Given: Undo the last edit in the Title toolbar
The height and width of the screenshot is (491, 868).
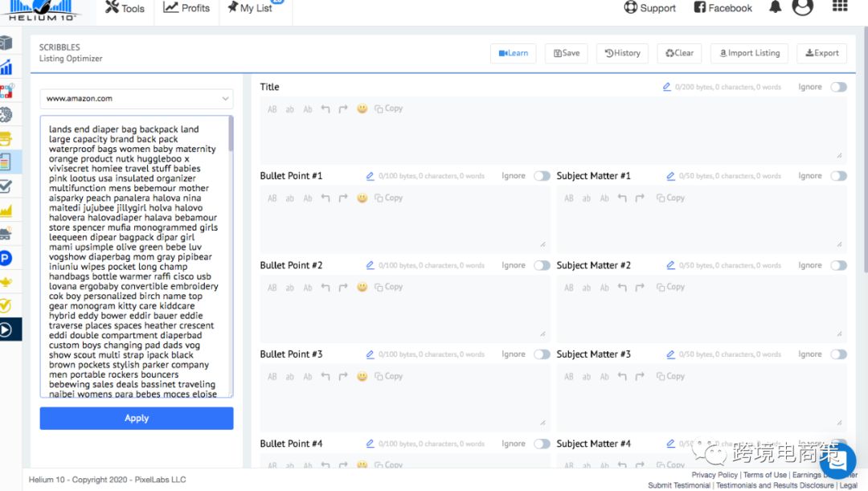Looking at the screenshot, I should tap(325, 108).
